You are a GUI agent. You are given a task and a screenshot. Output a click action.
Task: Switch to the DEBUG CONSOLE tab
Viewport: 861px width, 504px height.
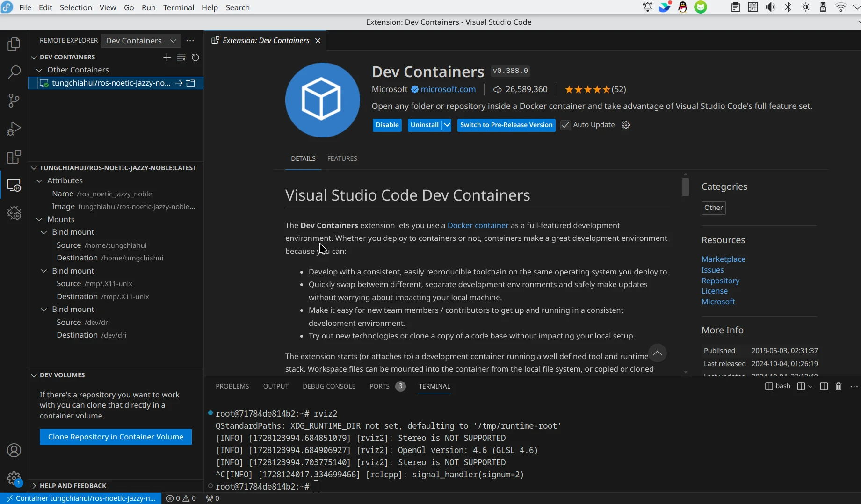pos(329,386)
